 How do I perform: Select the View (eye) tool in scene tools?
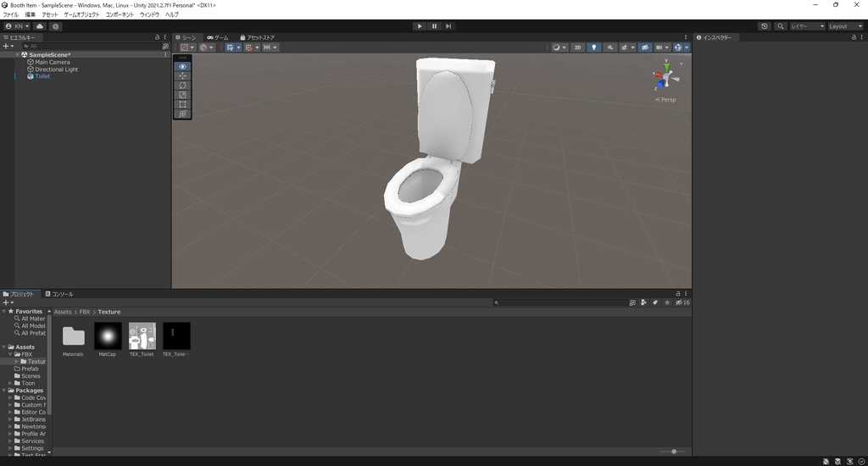click(183, 66)
